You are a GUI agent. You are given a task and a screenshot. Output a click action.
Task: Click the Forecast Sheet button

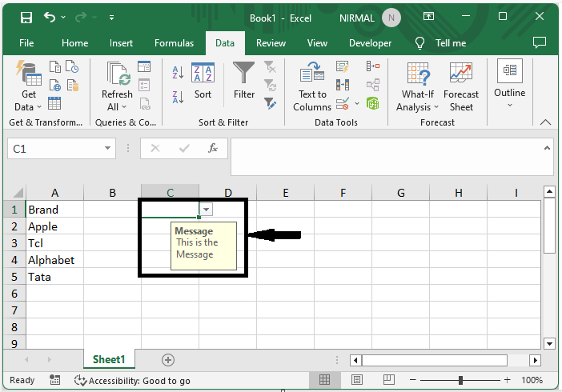[x=461, y=86]
